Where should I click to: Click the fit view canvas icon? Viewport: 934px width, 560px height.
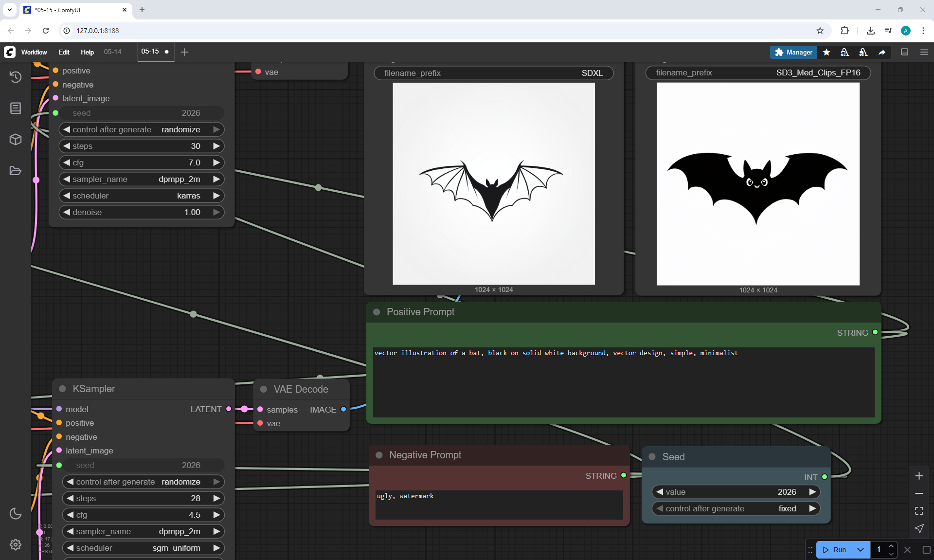tap(919, 511)
